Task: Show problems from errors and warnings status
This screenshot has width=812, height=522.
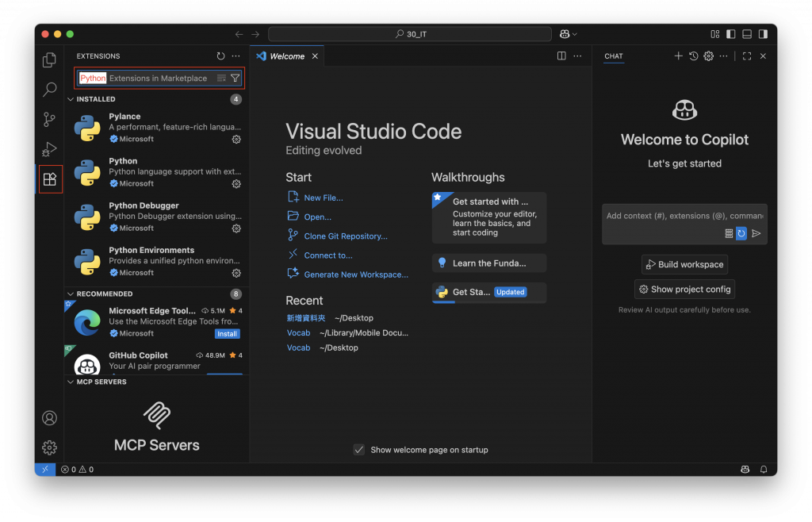Action: coord(77,470)
